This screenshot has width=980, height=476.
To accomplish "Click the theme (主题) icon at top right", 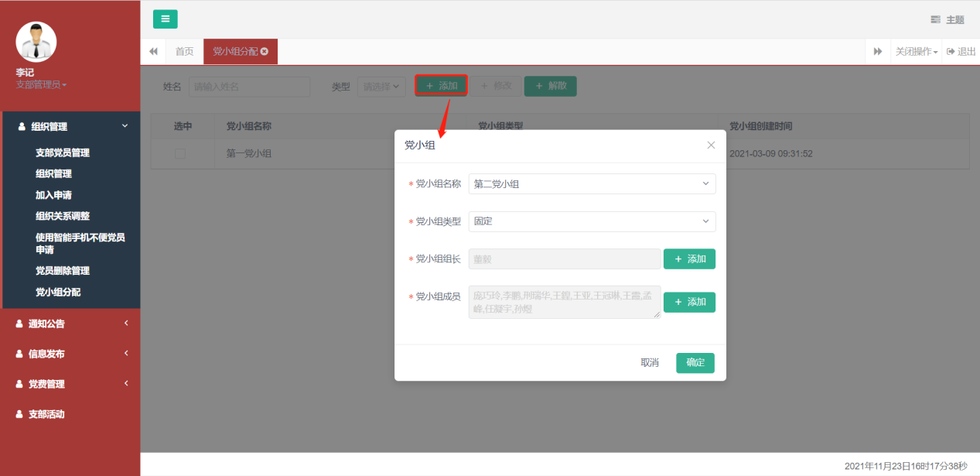I will (936, 19).
